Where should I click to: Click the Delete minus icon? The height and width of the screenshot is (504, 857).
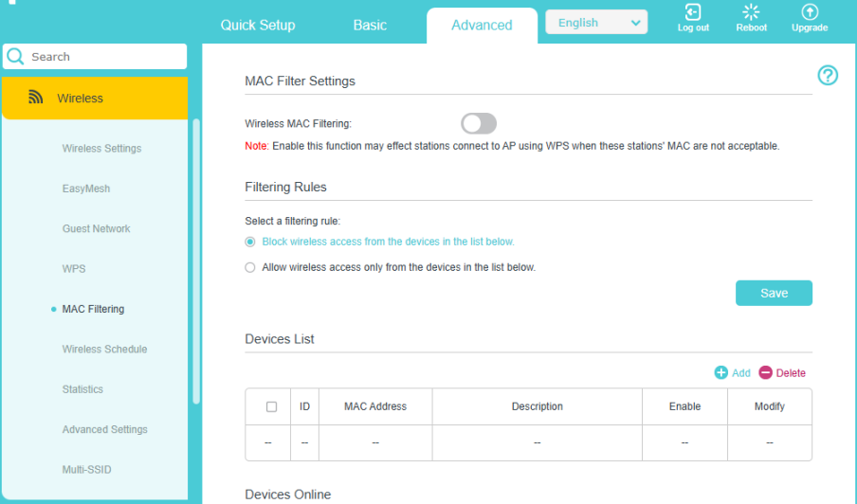(x=765, y=372)
